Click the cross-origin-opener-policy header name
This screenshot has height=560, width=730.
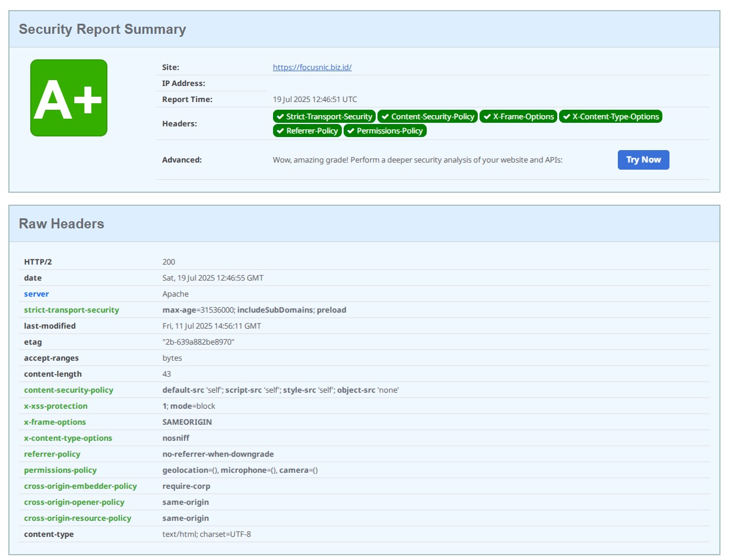click(x=74, y=502)
